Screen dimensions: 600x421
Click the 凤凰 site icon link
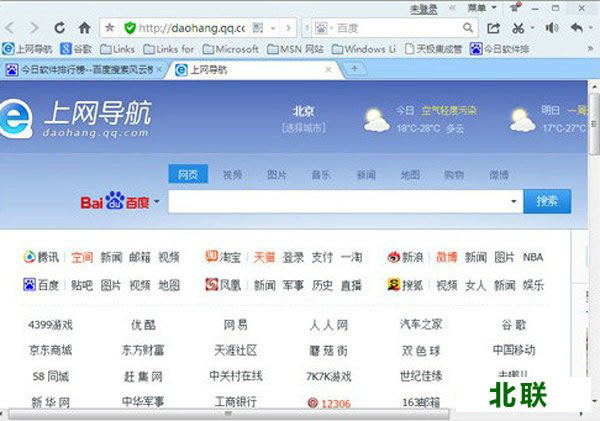[x=211, y=284]
